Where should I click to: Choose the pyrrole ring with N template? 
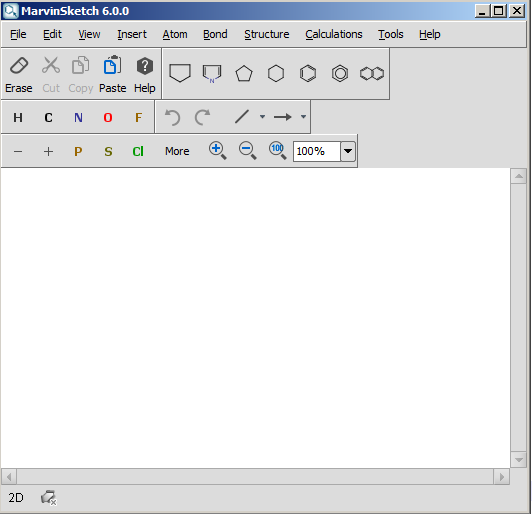212,73
